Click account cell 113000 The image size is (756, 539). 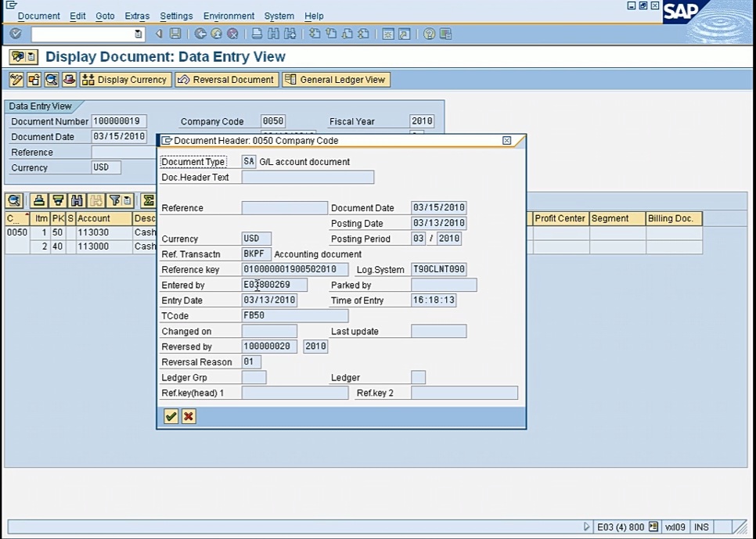tap(103, 246)
